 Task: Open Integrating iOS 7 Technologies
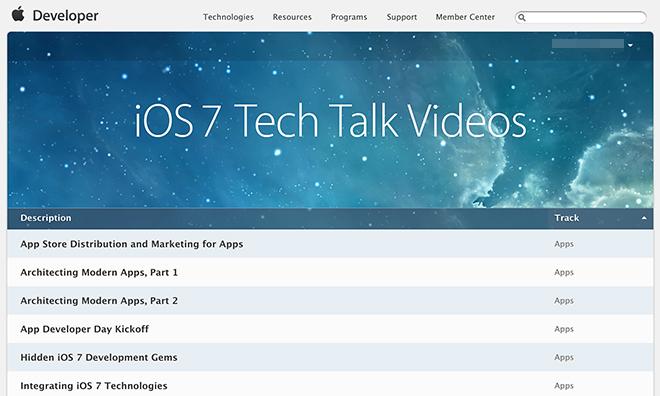tap(94, 386)
